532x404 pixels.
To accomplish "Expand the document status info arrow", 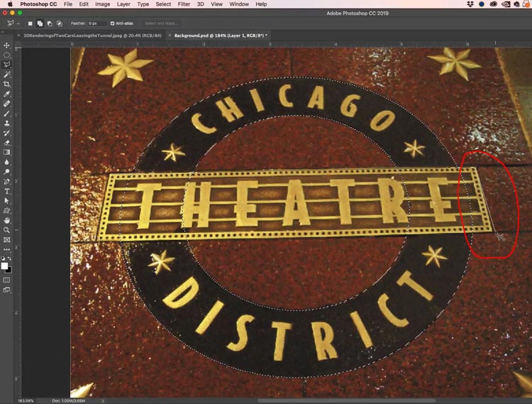I will click(x=104, y=400).
